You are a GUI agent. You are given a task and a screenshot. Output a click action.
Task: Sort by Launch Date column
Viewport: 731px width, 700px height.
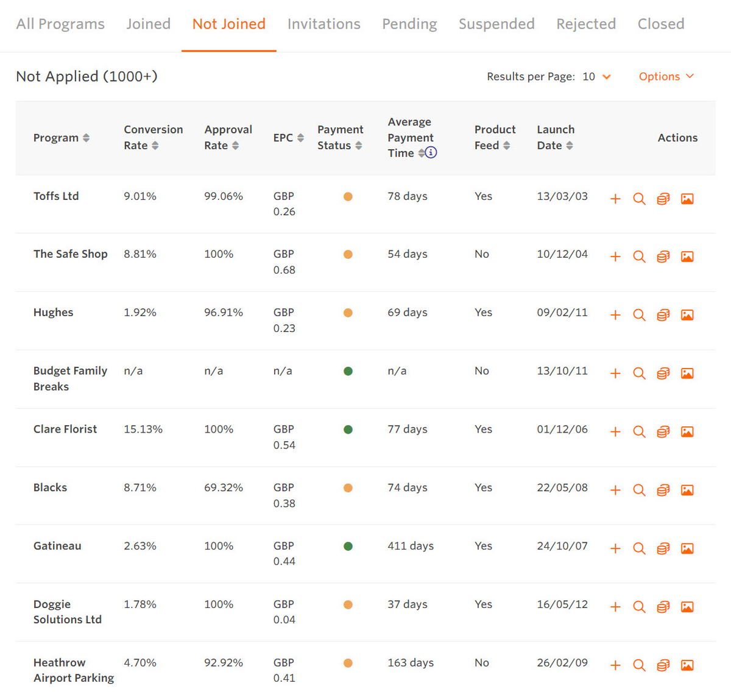[570, 146]
